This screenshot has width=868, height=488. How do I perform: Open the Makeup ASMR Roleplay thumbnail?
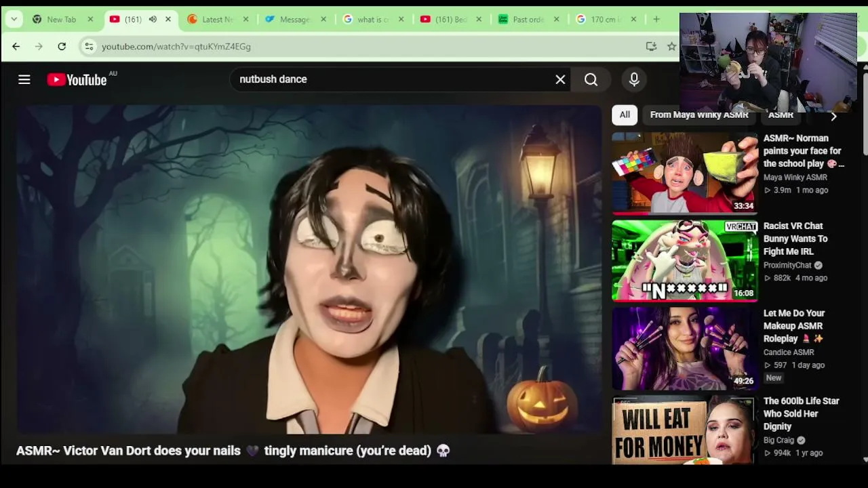pyautogui.click(x=685, y=348)
